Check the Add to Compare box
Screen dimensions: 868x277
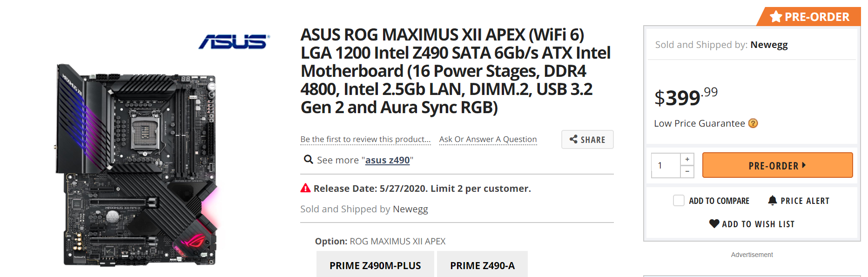click(679, 201)
